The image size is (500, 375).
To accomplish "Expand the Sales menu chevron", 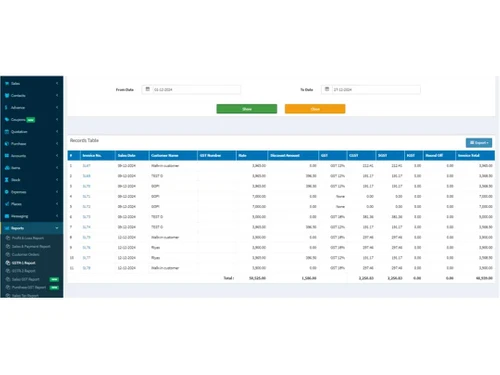I will pyautogui.click(x=57, y=83).
